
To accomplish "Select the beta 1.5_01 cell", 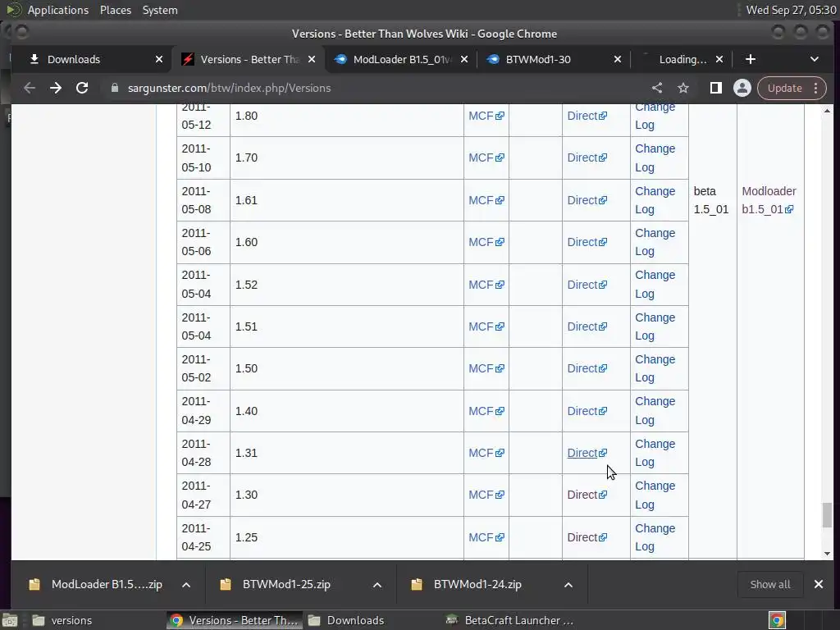I will [x=711, y=200].
